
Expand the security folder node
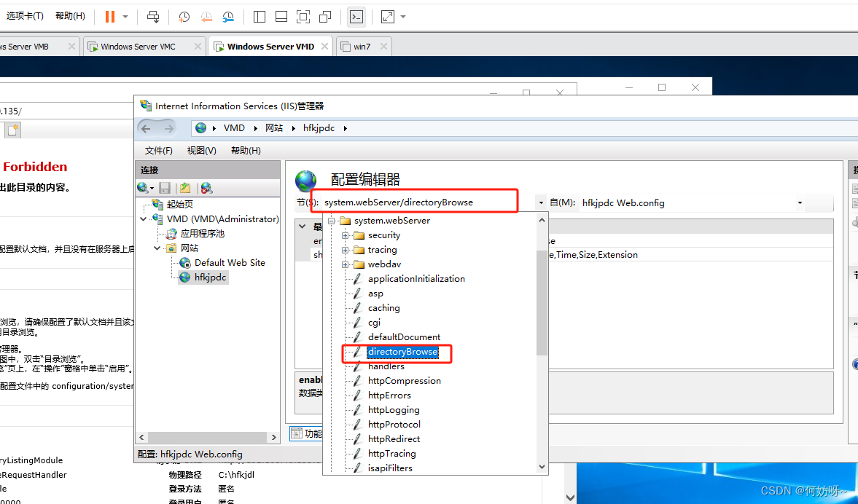[x=346, y=235]
